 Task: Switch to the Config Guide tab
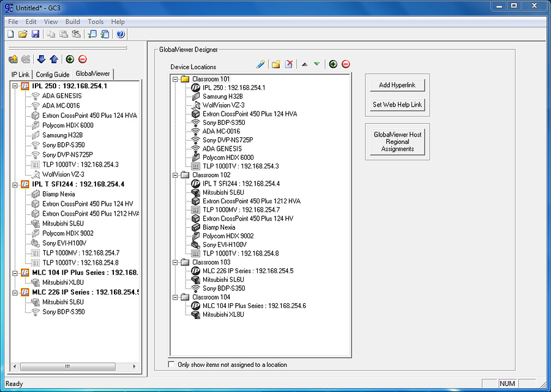pyautogui.click(x=53, y=75)
